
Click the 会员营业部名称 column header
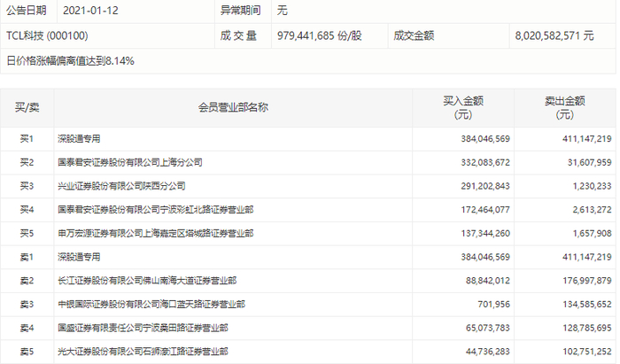(233, 107)
